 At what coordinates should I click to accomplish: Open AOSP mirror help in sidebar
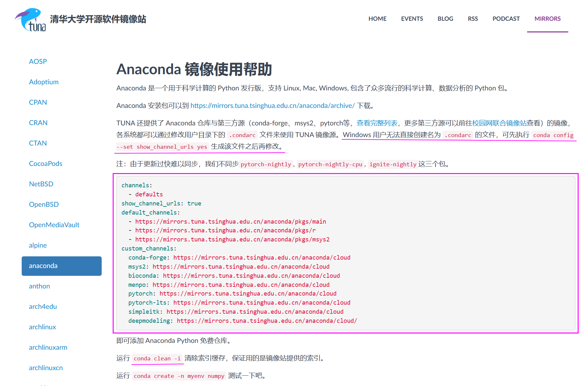(x=38, y=62)
